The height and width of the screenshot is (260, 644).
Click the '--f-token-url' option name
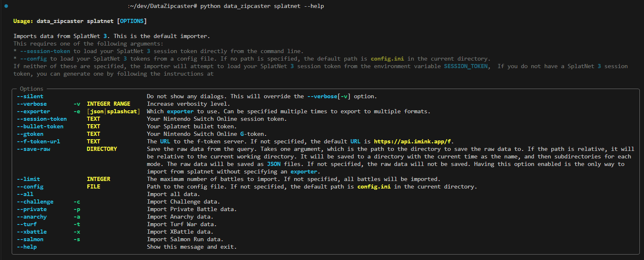pos(38,142)
